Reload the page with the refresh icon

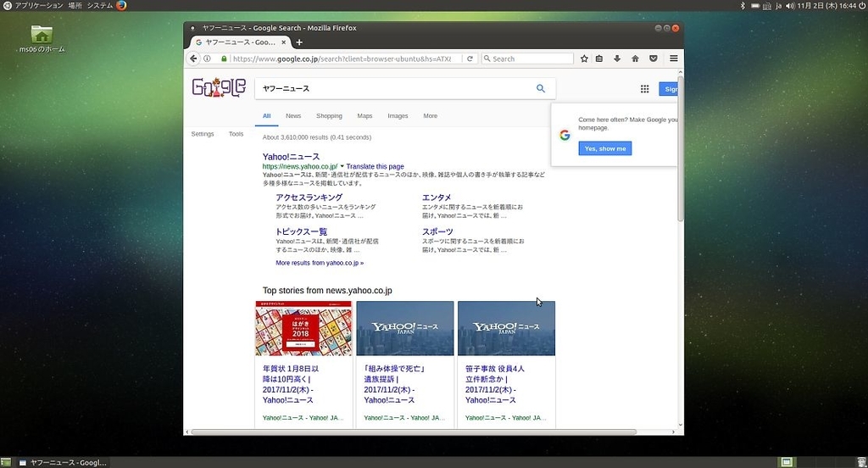(470, 58)
